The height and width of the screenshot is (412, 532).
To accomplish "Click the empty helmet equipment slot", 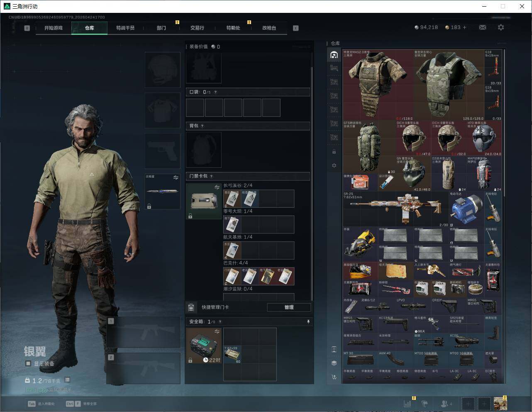I will (163, 69).
